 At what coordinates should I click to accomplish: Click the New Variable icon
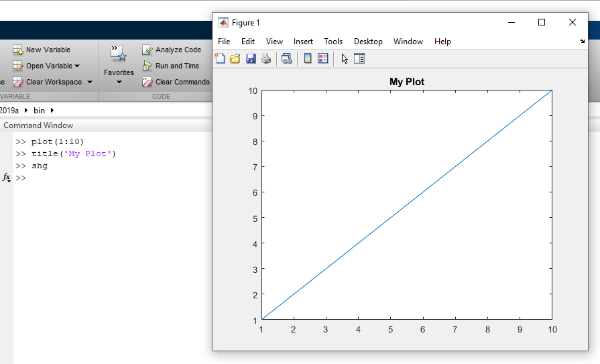pos(17,50)
